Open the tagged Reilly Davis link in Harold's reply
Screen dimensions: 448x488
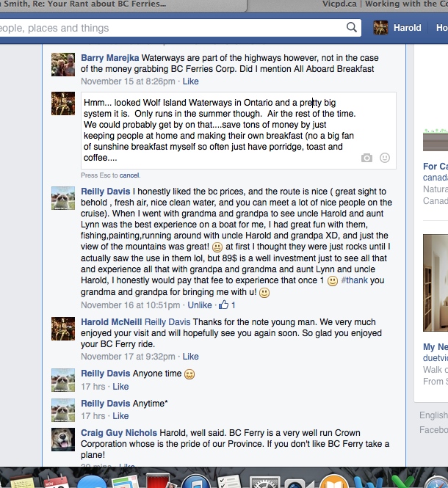click(x=167, y=322)
